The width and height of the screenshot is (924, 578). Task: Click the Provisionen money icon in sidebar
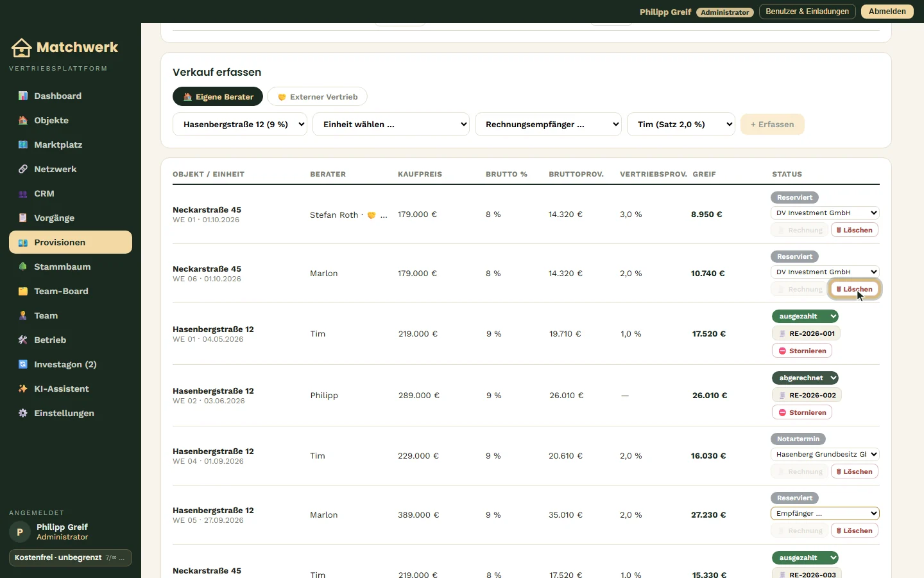(23, 242)
